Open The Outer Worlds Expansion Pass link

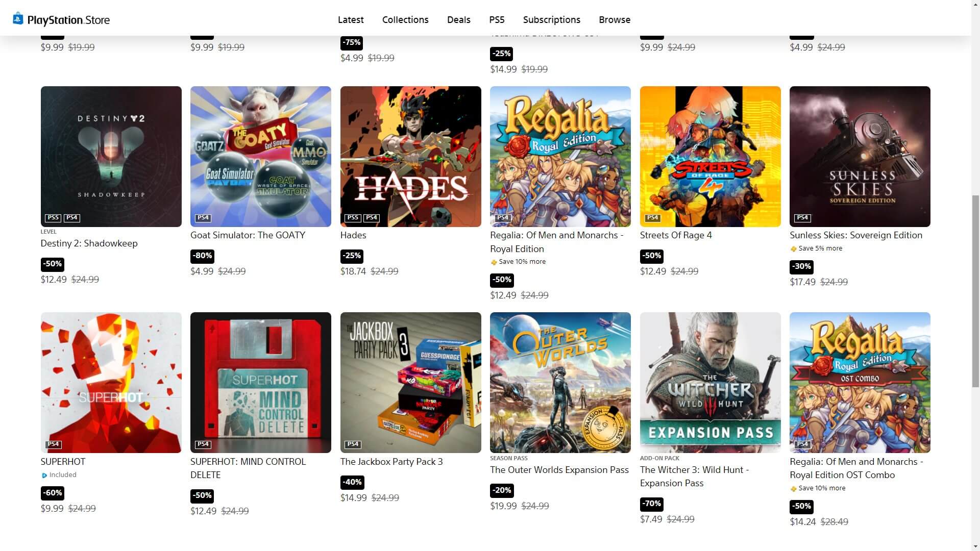[559, 470]
